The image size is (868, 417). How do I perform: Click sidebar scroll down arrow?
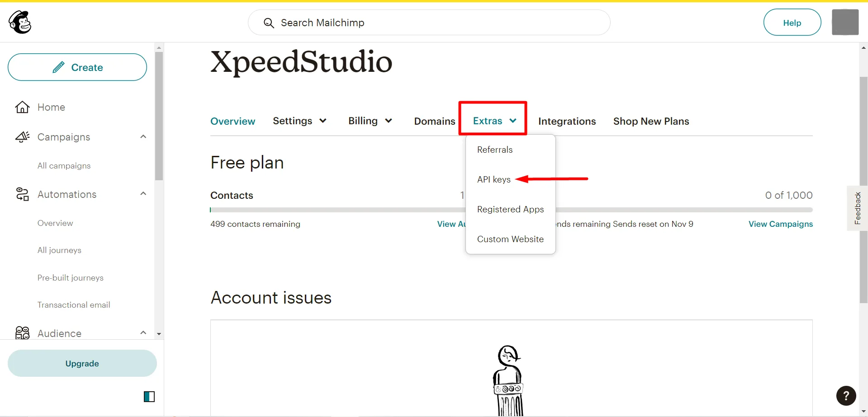(x=159, y=334)
